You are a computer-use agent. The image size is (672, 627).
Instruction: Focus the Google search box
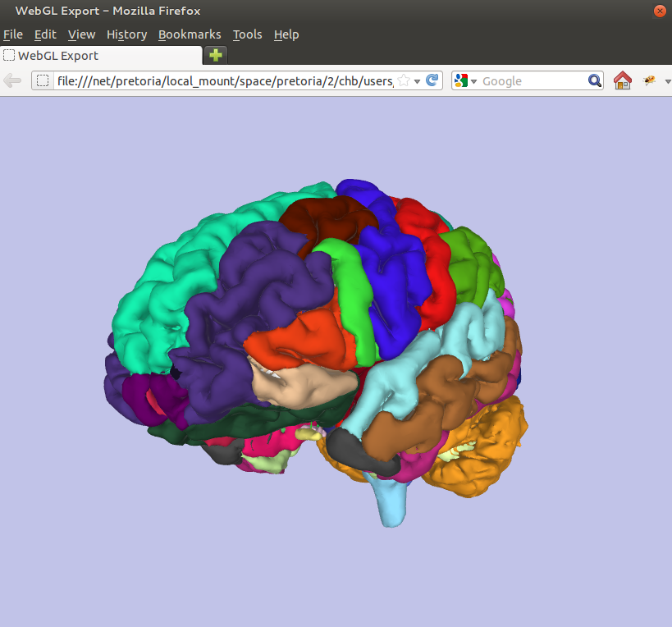pos(533,80)
